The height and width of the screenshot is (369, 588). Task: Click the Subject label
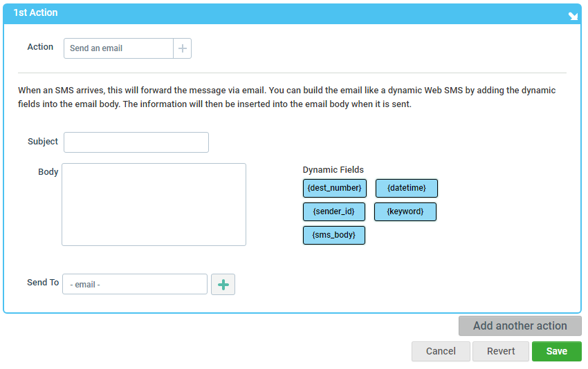[x=43, y=142]
